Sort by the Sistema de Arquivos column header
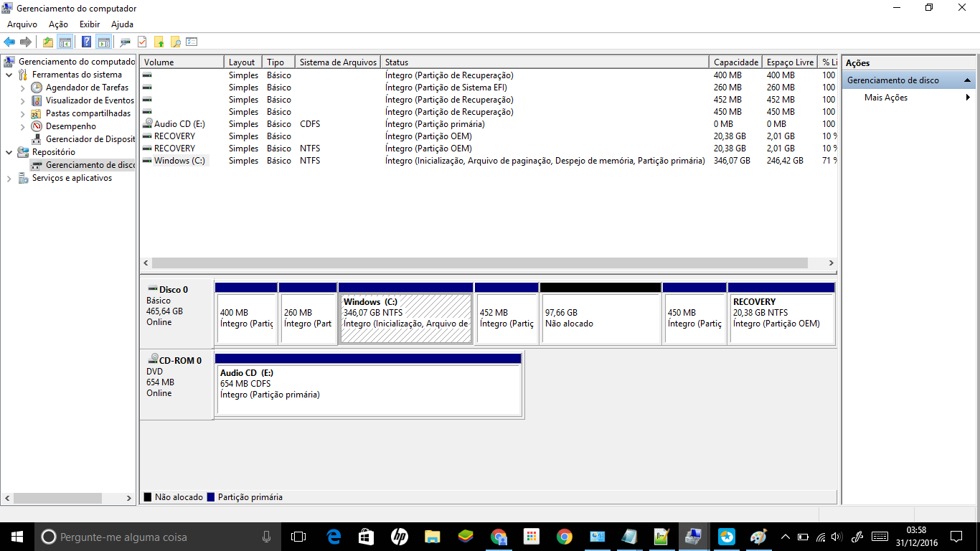This screenshot has width=980, height=551. click(x=338, y=62)
